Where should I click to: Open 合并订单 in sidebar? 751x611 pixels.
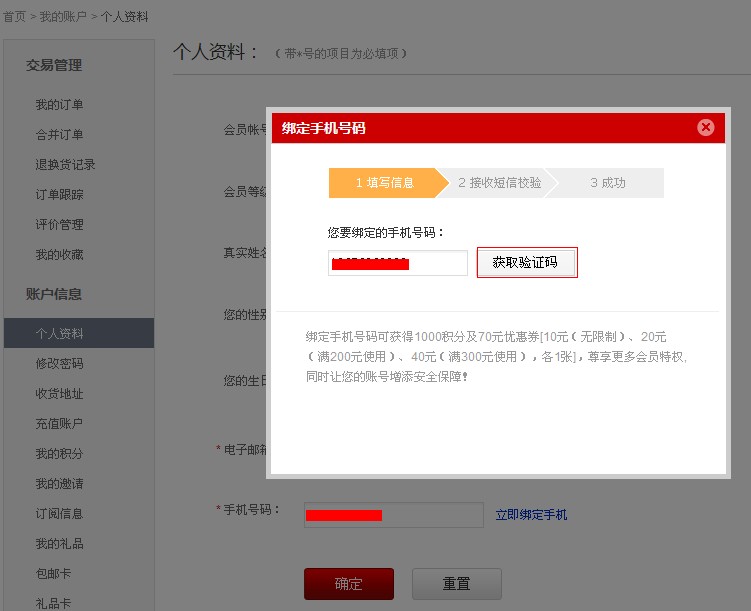pyautogui.click(x=59, y=135)
